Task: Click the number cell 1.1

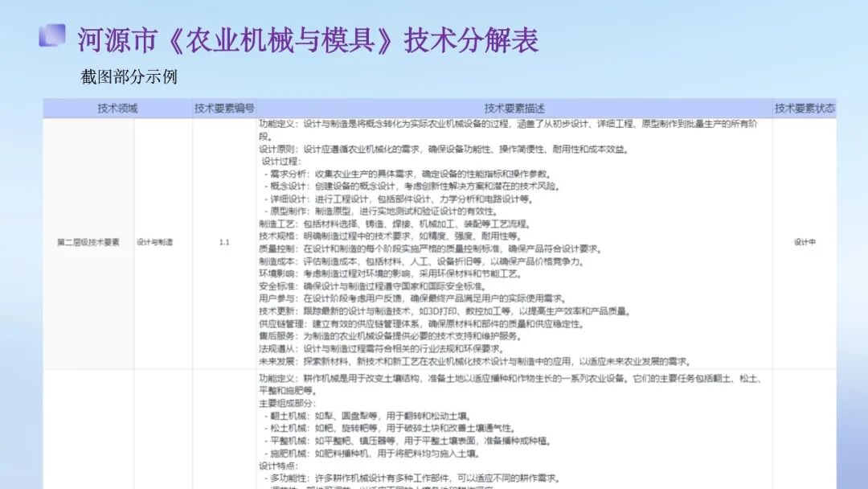Action: pos(224,242)
